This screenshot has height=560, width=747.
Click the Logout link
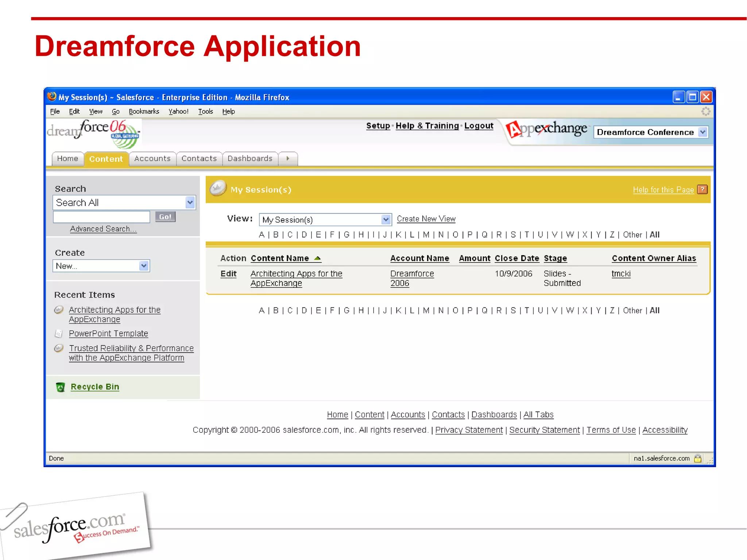(479, 126)
